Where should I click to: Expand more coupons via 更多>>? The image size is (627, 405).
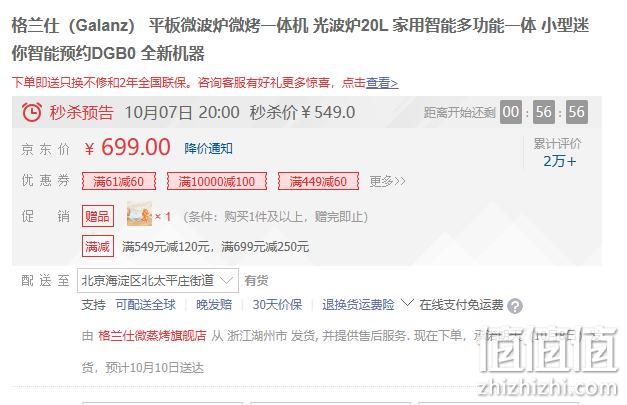(x=387, y=182)
